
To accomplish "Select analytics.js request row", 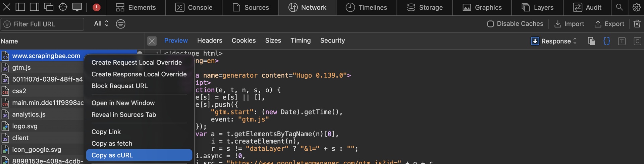I will pyautogui.click(x=42, y=114).
